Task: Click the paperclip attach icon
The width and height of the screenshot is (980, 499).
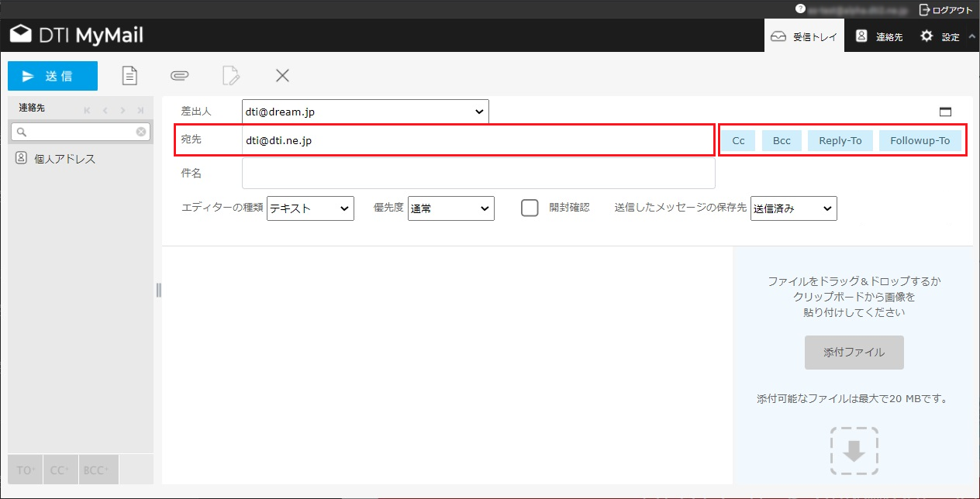Action: 180,75
